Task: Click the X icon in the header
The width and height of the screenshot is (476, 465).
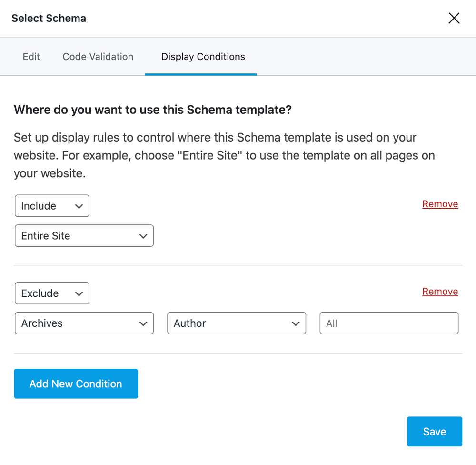Action: 454,18
